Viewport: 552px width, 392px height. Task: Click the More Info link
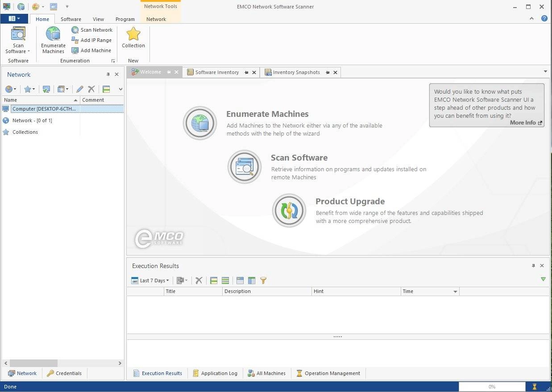point(526,123)
